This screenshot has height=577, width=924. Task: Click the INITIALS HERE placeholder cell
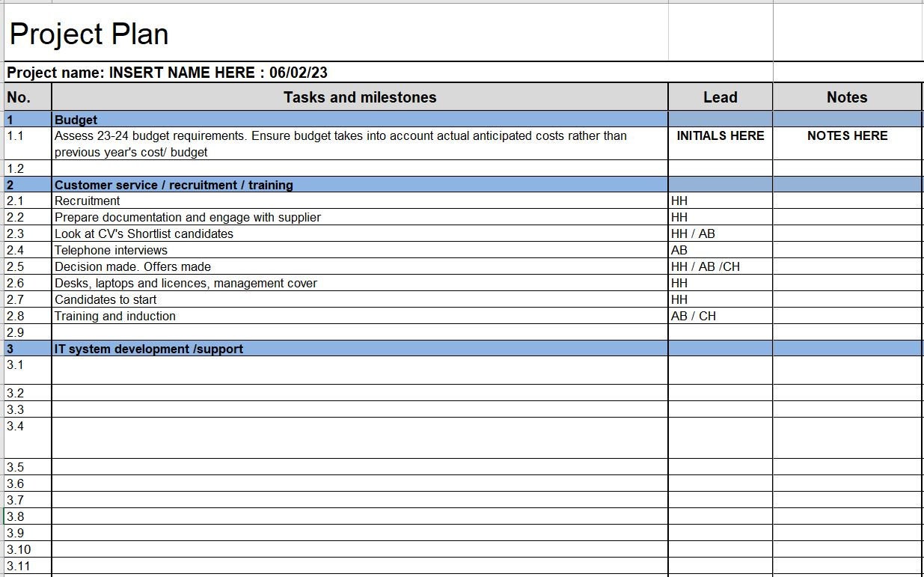[719, 136]
